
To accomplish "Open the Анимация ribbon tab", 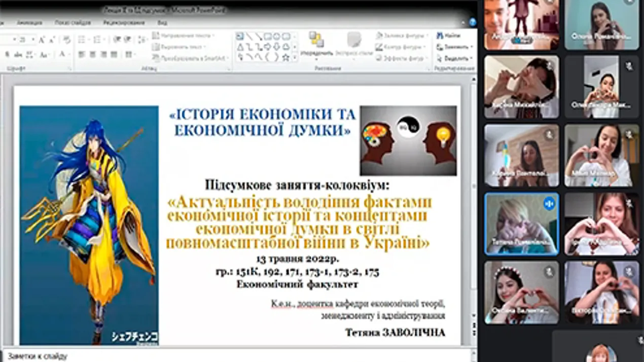I will tap(29, 23).
